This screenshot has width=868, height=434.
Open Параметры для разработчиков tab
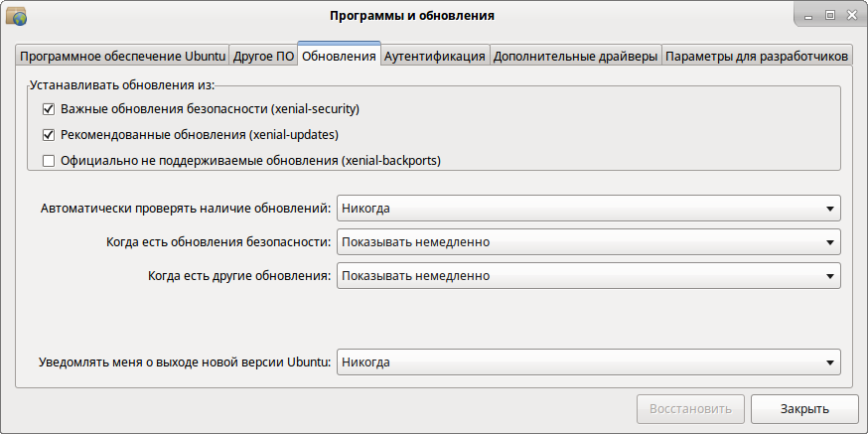pyautogui.click(x=757, y=56)
